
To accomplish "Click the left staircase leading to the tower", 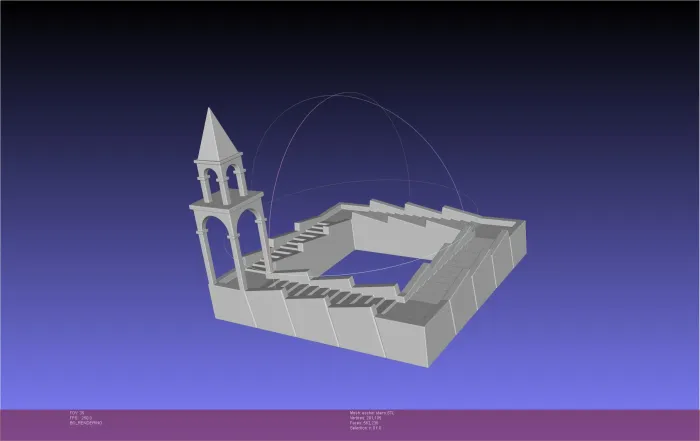I will point(292,245).
